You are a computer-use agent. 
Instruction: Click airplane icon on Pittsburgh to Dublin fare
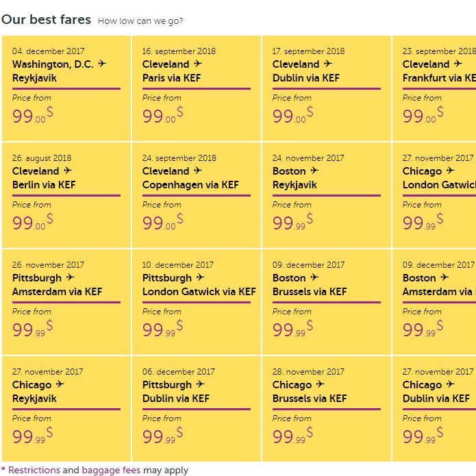[x=201, y=384]
